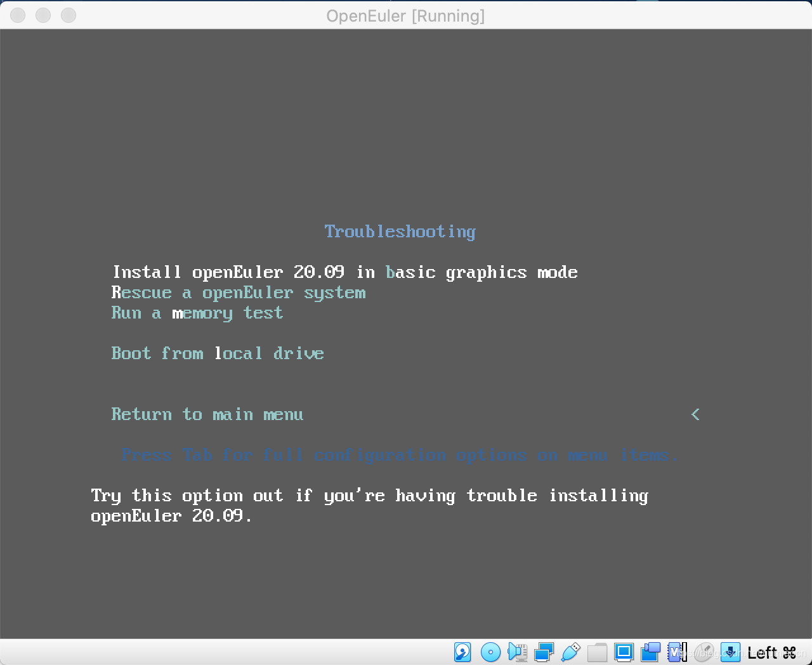Click the CPU virtualization status icon
This screenshot has height=665, width=812.
click(678, 652)
